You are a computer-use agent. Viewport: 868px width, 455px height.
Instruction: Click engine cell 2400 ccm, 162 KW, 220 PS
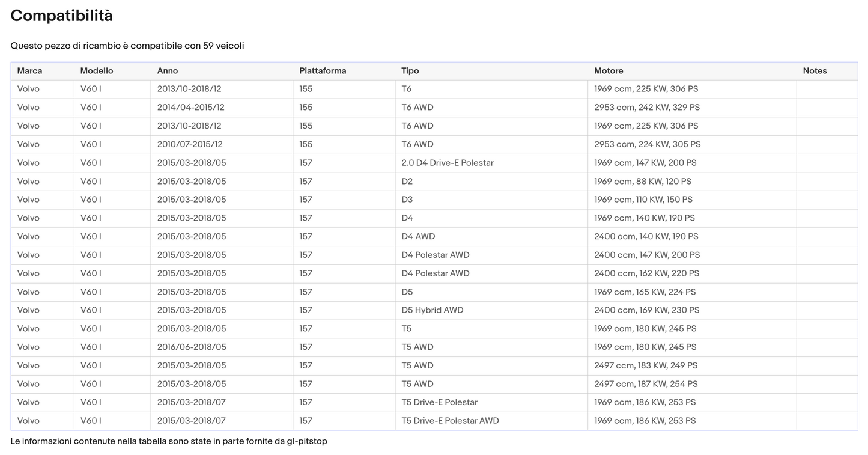pyautogui.click(x=647, y=273)
